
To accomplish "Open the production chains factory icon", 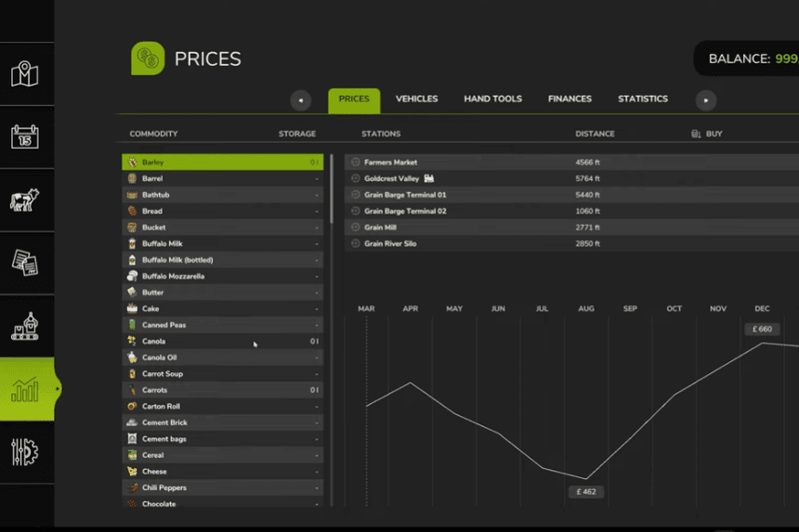I will coord(25,326).
